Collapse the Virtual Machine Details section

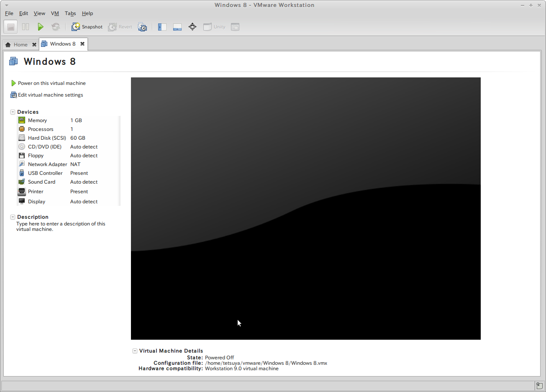(x=135, y=351)
